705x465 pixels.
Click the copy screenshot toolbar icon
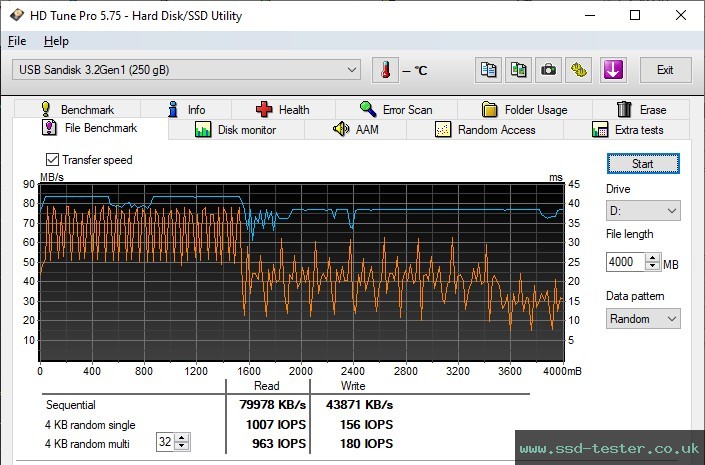(518, 70)
